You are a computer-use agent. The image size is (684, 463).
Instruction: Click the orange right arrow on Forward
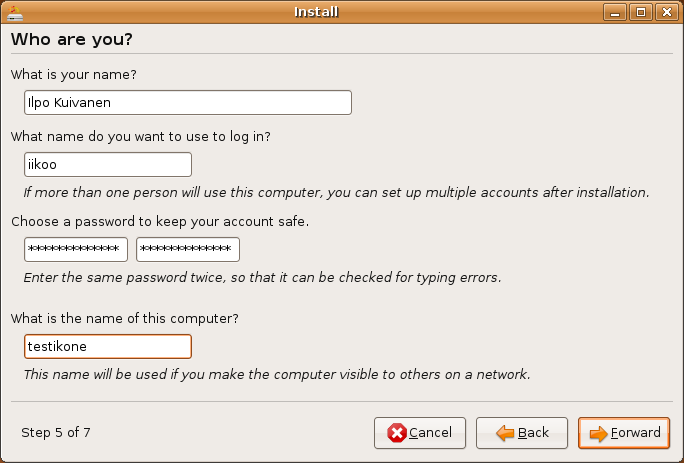(598, 433)
